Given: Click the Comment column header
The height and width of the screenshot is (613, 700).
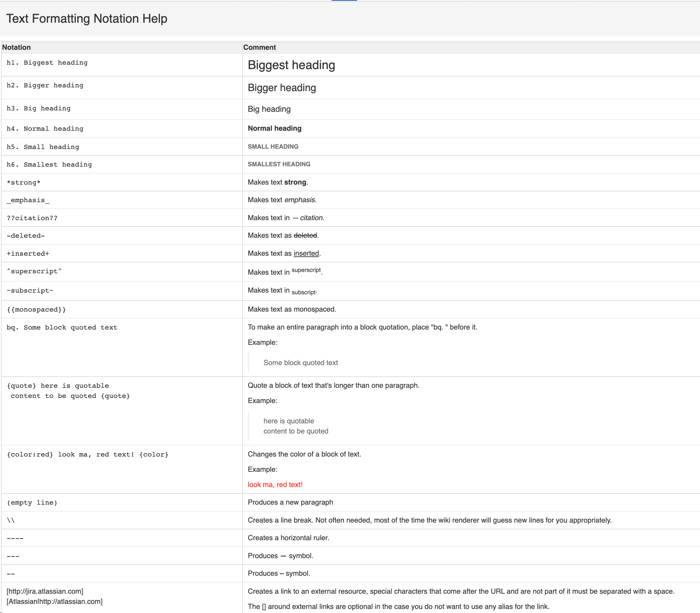Looking at the screenshot, I should point(259,47).
